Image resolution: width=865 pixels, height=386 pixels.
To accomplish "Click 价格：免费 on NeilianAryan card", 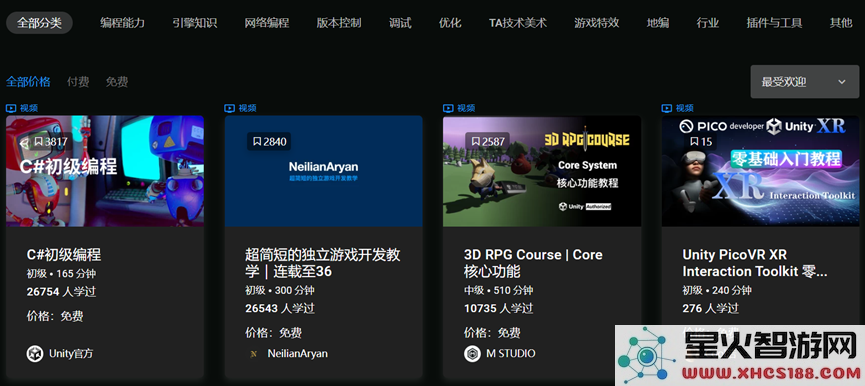I will coord(274,333).
